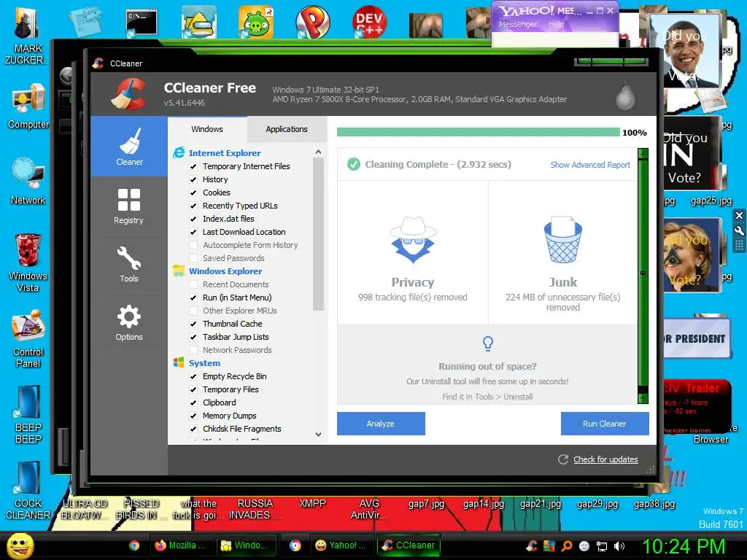Viewport: 747px width, 560px height.
Task: Toggle Memory Dumps checkbox
Action: click(x=193, y=416)
